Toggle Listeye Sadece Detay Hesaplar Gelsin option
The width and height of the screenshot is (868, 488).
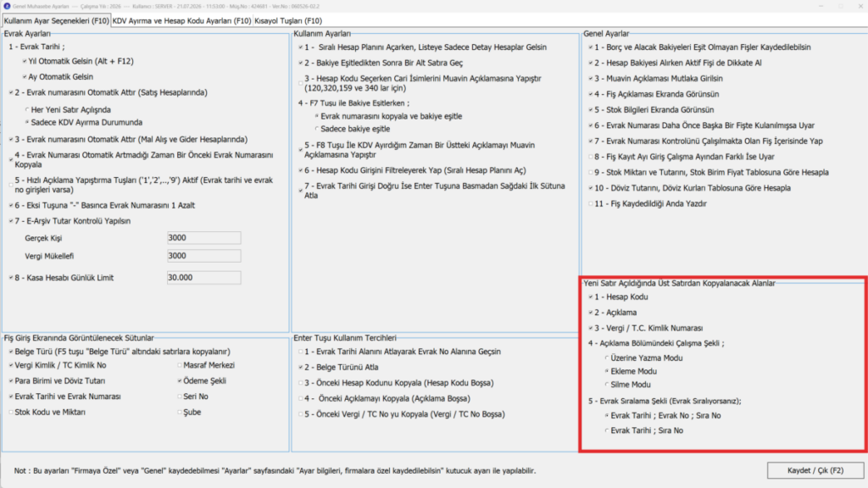[x=301, y=47]
